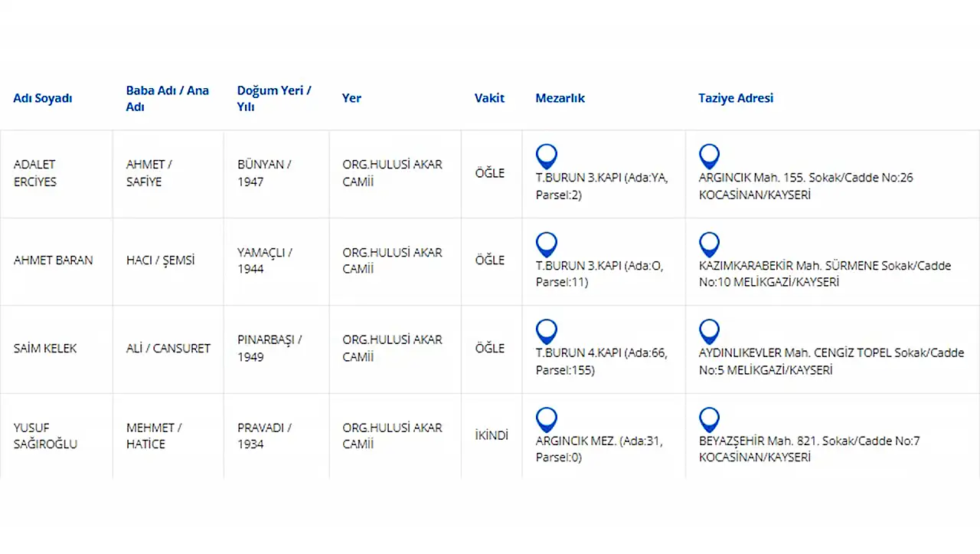Sort by Baba Adı / Ana Adı header
The width and height of the screenshot is (980, 554).
(168, 99)
